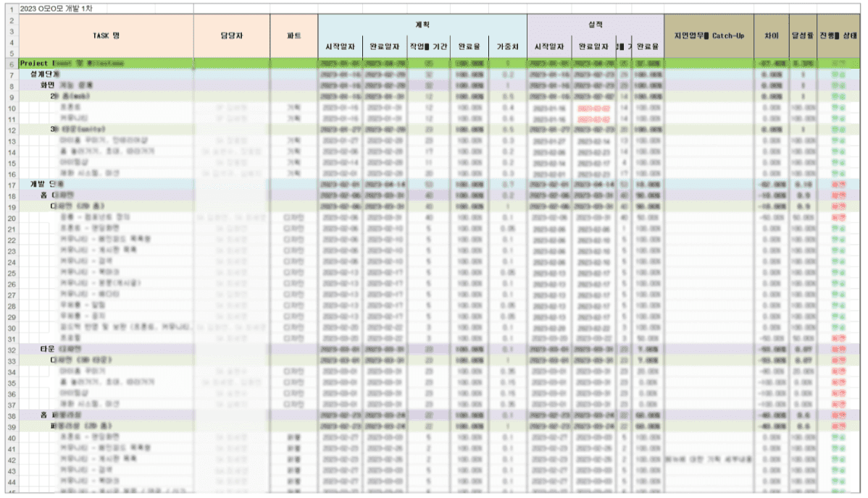868x498 pixels.
Task: Select the '작업일 기간' header under 계획
Action: click(x=428, y=47)
